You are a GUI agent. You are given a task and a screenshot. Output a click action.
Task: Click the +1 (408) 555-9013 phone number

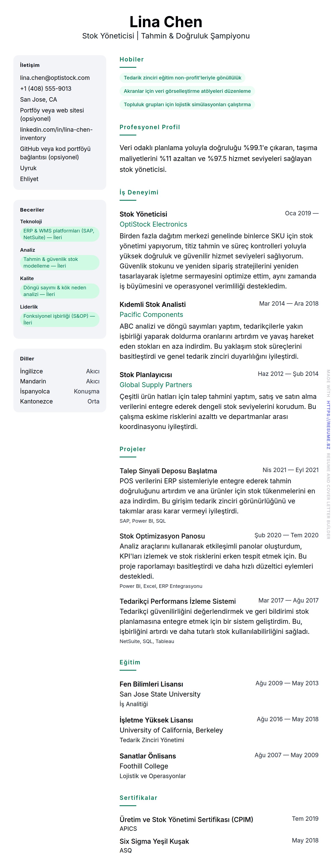click(46, 89)
